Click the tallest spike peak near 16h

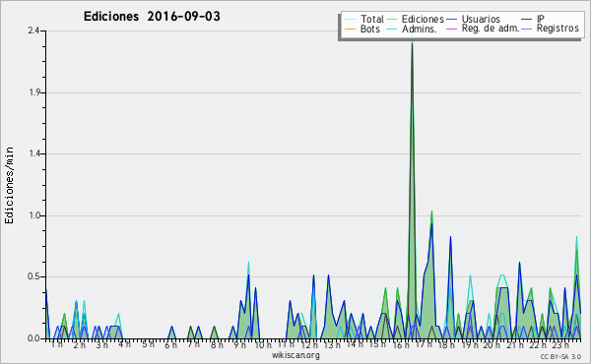412,42
